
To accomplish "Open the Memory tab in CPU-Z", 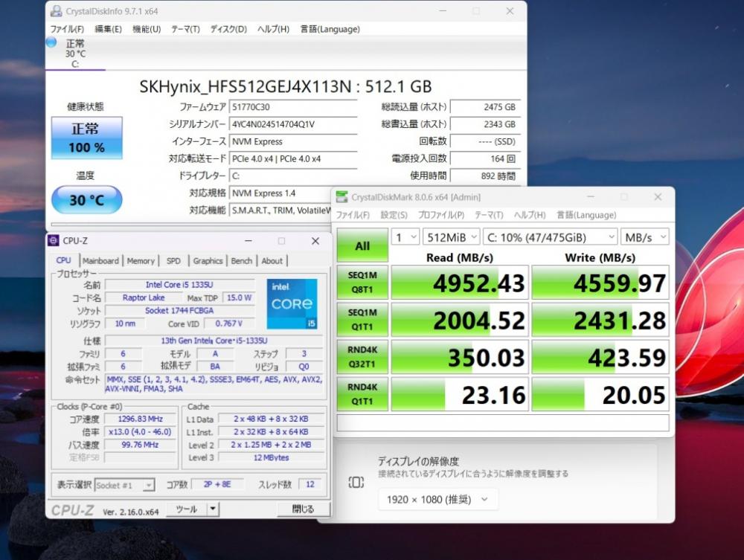I will coord(141,261).
